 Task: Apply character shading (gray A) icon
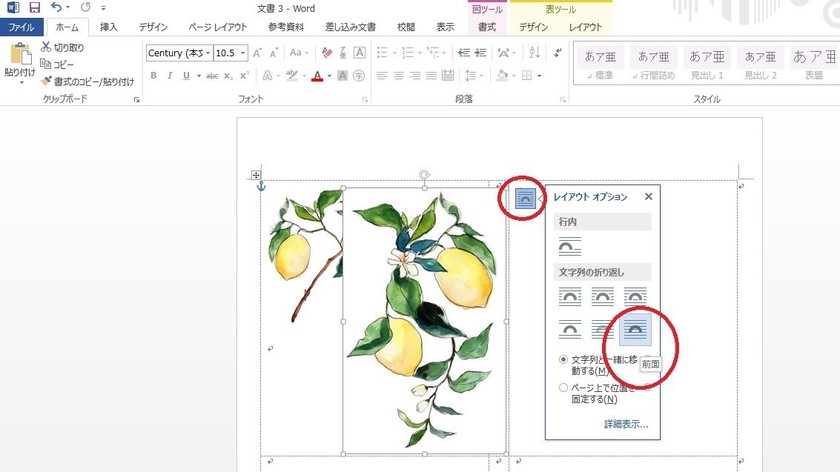click(342, 76)
